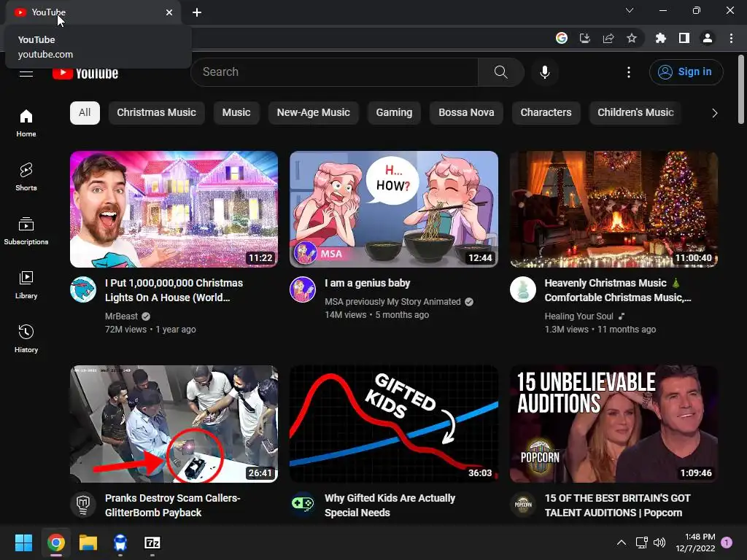Play MrBeast Christmas lights house thumbnail
Image resolution: width=747 pixels, height=560 pixels.
(174, 209)
